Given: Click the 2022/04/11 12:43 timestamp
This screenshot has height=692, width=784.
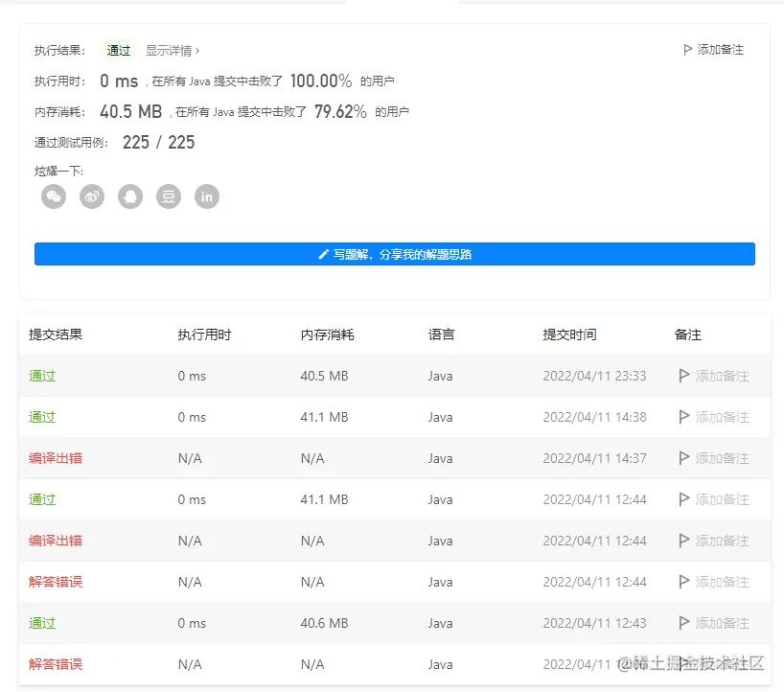Looking at the screenshot, I should click(594, 623).
